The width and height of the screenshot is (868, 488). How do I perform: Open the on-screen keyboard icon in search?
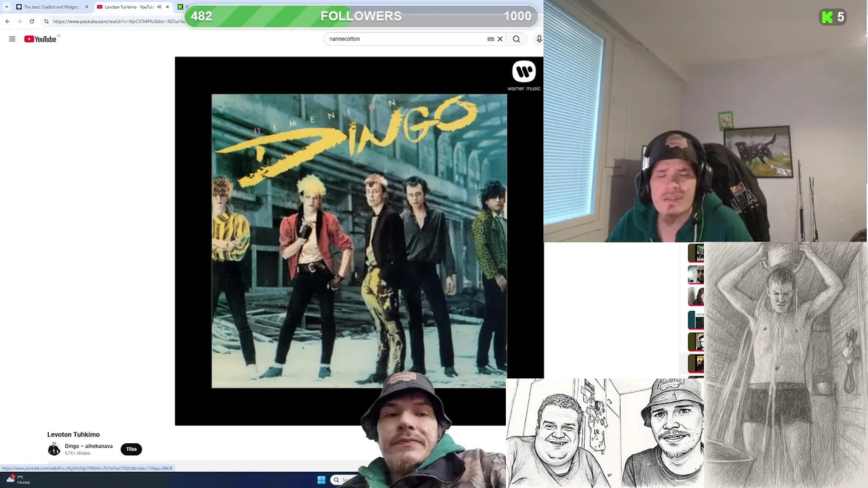tap(490, 39)
